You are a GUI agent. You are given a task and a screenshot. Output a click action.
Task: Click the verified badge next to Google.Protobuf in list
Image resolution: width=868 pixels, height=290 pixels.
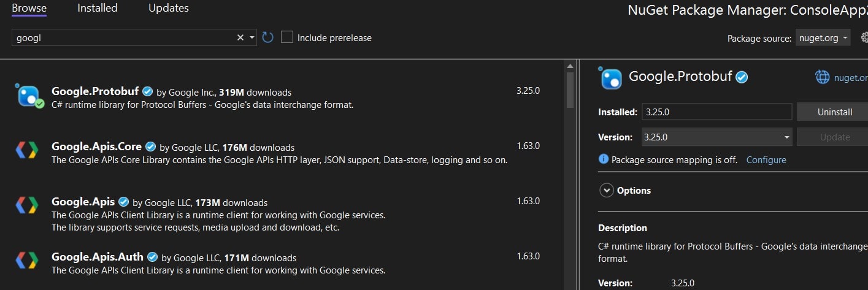[148, 92]
